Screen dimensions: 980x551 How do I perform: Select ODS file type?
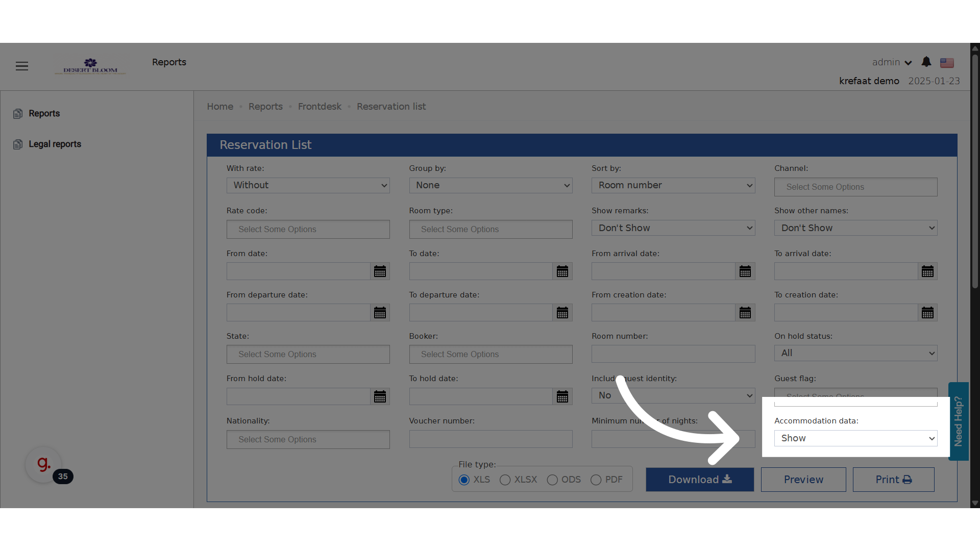[x=552, y=480]
